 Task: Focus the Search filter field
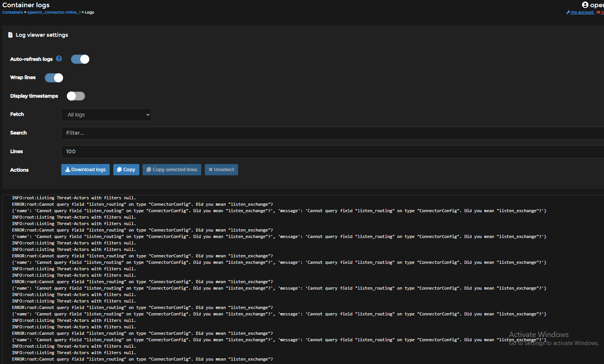tap(332, 133)
